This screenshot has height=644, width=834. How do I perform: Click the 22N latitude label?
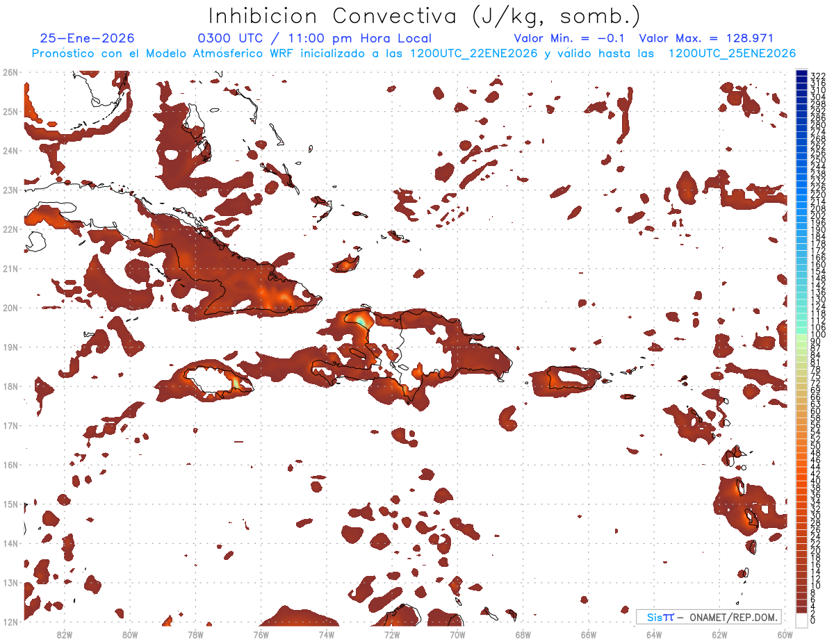(x=10, y=229)
